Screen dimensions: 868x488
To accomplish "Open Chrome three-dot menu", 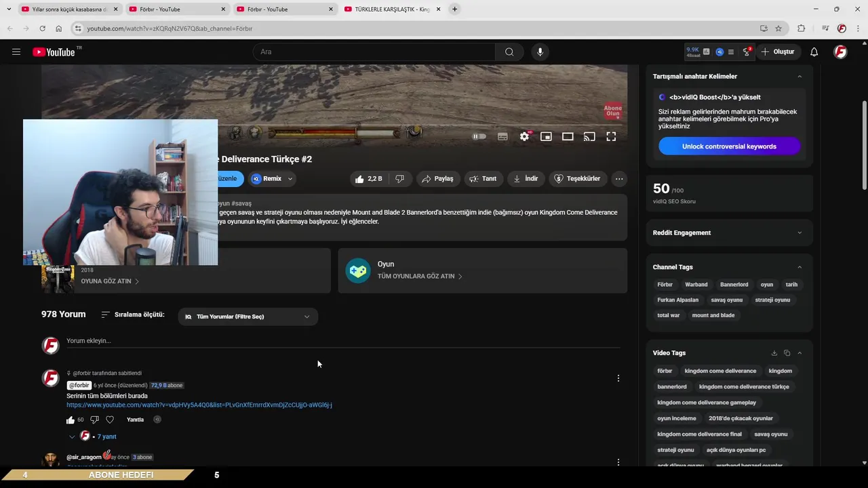I will 857,28.
